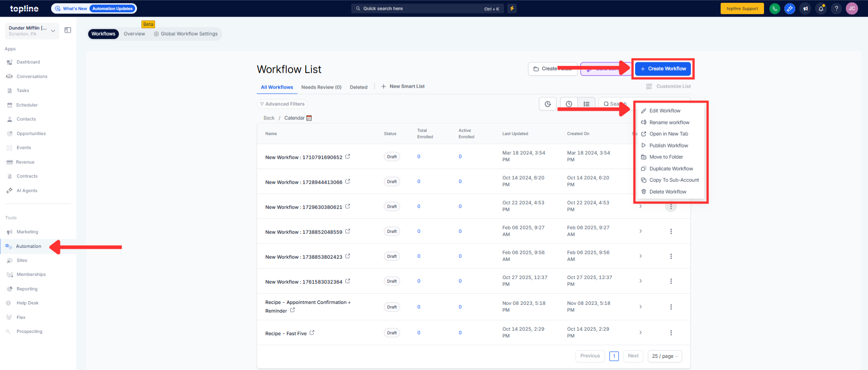This screenshot has width=868, height=370.
Task: Open Advanced Filters
Action: point(282,104)
